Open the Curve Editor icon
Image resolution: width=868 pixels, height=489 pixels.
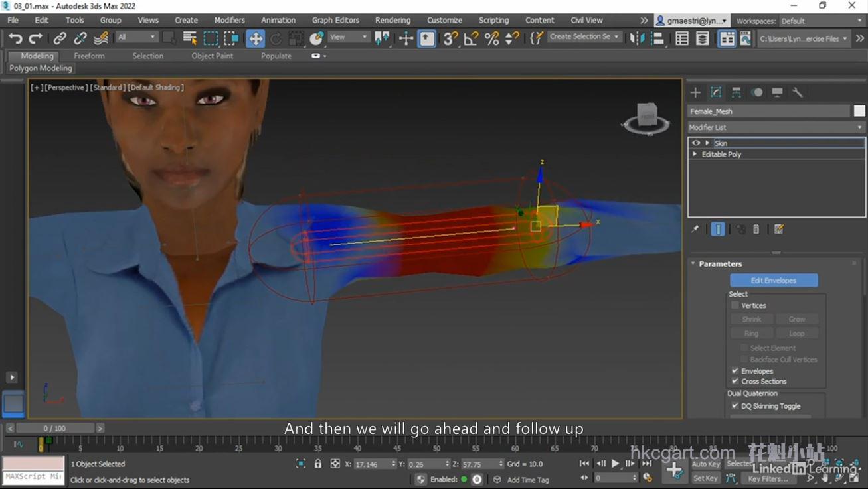coord(746,38)
